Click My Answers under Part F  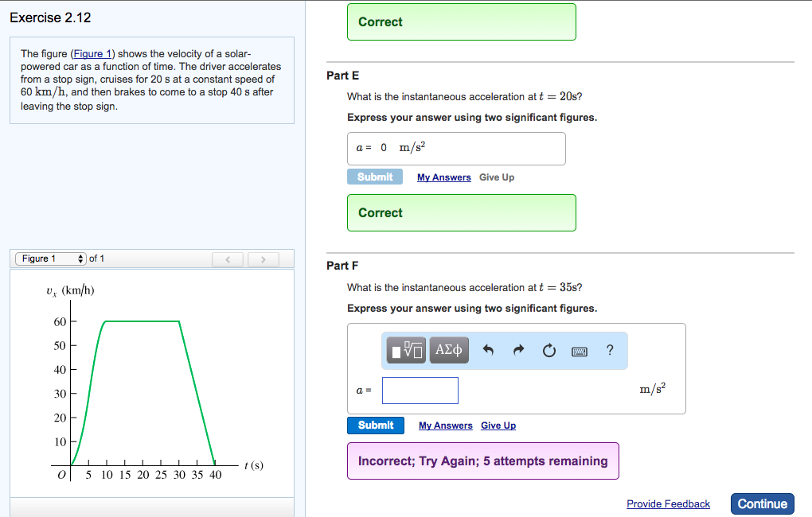tap(445, 425)
